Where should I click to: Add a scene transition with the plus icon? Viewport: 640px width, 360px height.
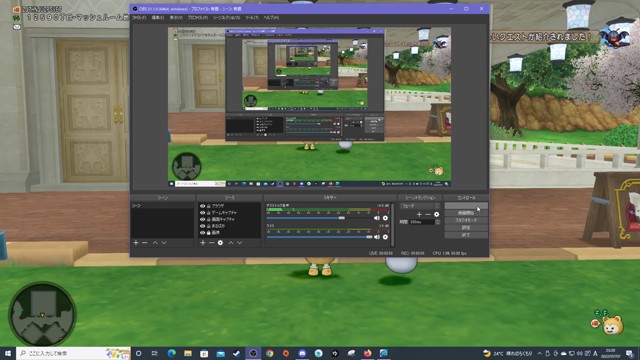click(x=419, y=214)
